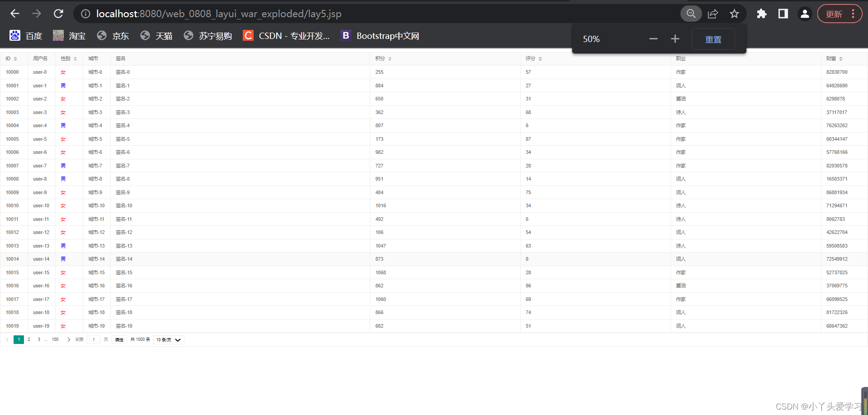Decrease zoom with the minus button

[x=653, y=39]
